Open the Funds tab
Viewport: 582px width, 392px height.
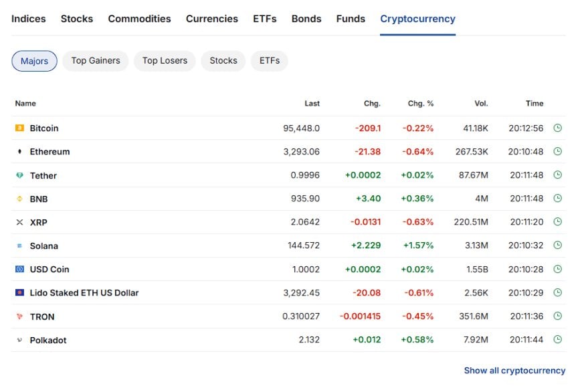pos(351,19)
